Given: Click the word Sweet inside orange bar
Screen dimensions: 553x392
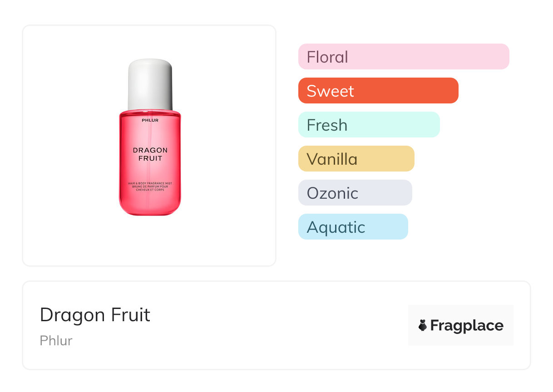Looking at the screenshot, I should [x=330, y=91].
